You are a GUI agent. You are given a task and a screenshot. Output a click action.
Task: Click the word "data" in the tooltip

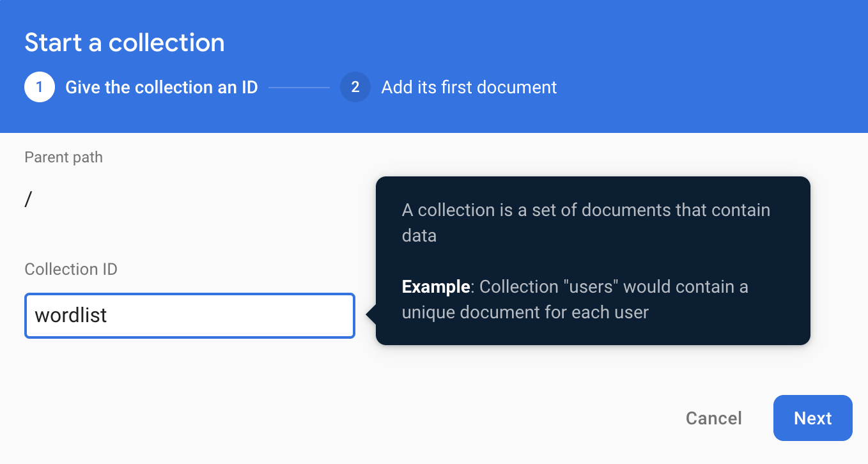[419, 235]
